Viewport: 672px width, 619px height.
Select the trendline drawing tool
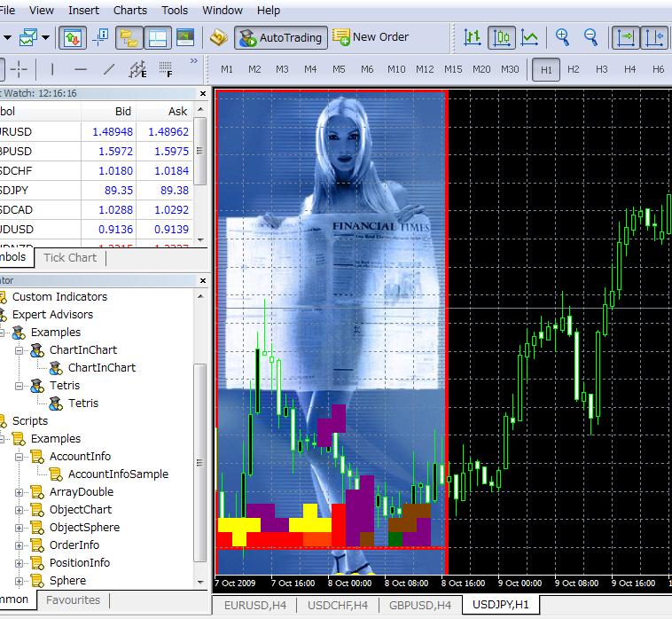coord(109,69)
